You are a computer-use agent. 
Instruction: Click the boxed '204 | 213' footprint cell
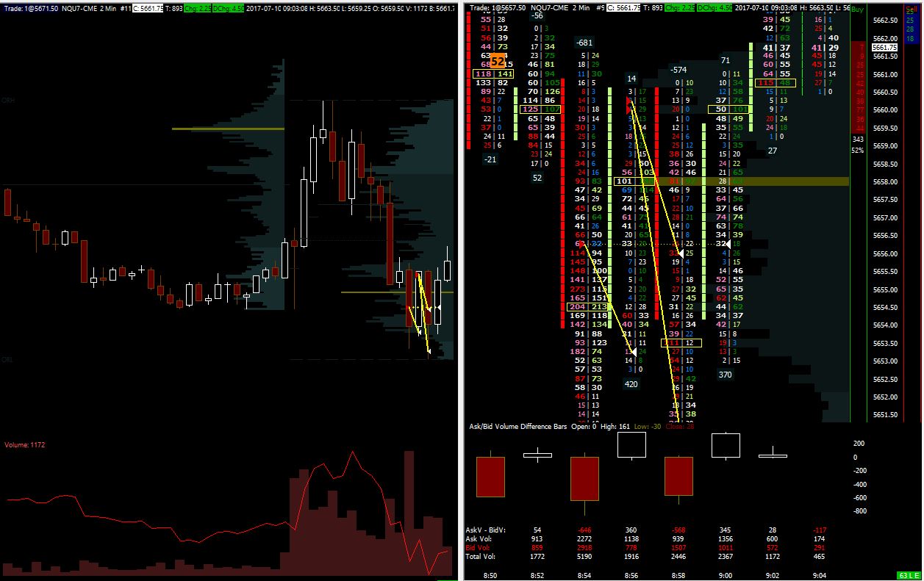pos(587,307)
